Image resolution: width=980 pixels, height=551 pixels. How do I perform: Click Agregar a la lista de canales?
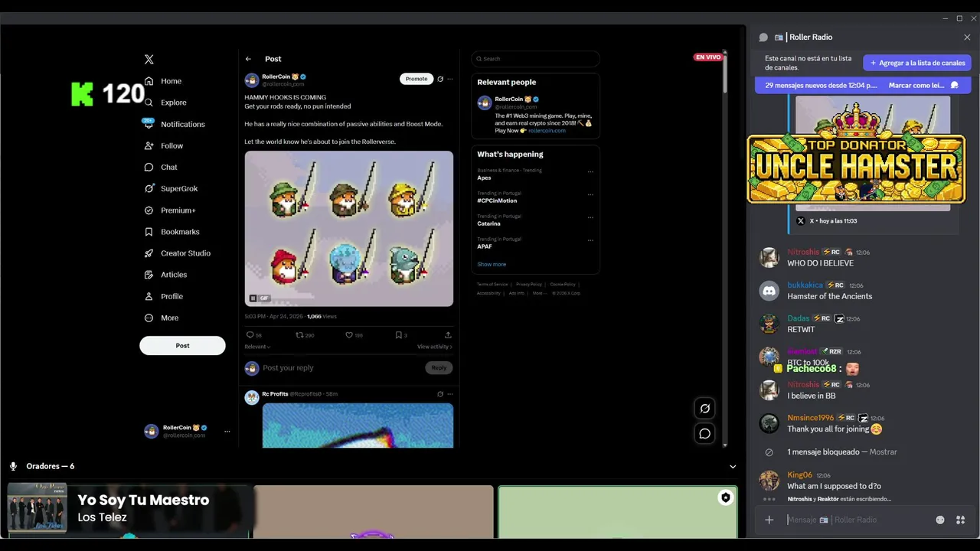pos(917,63)
